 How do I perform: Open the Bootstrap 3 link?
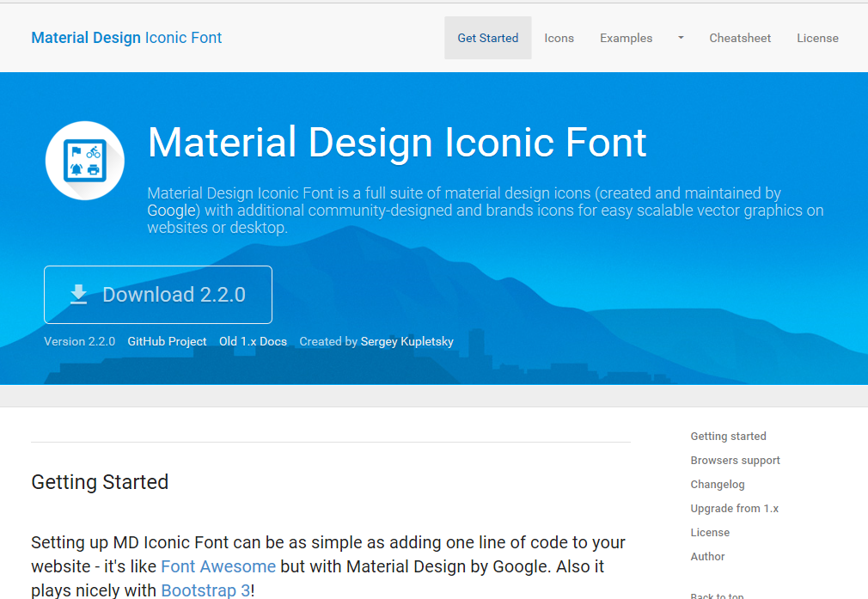tap(205, 590)
